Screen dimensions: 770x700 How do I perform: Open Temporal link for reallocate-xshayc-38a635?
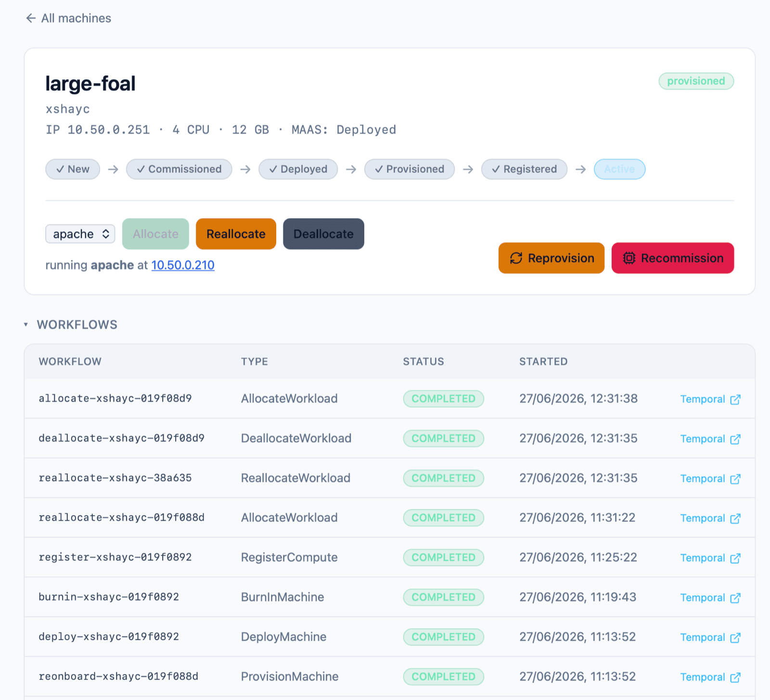[710, 479]
